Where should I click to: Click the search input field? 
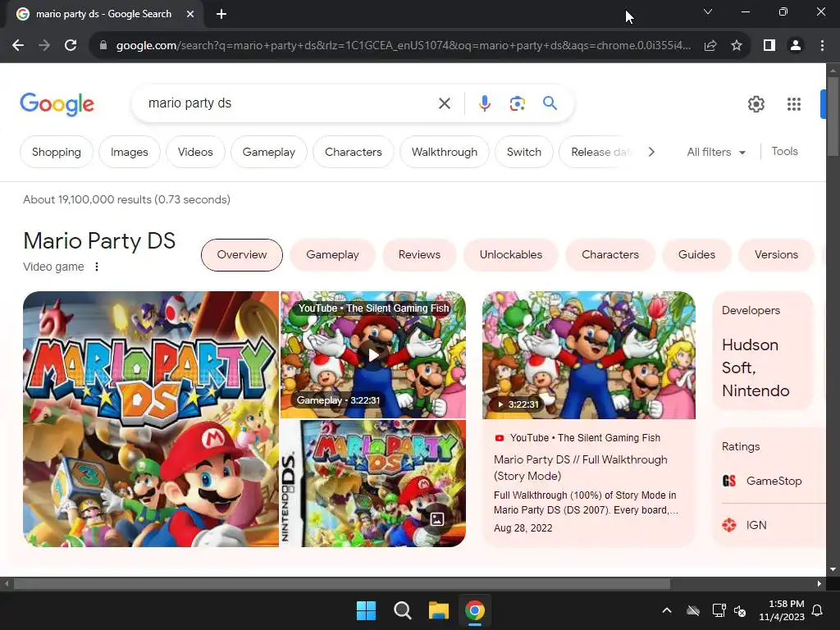(x=290, y=103)
